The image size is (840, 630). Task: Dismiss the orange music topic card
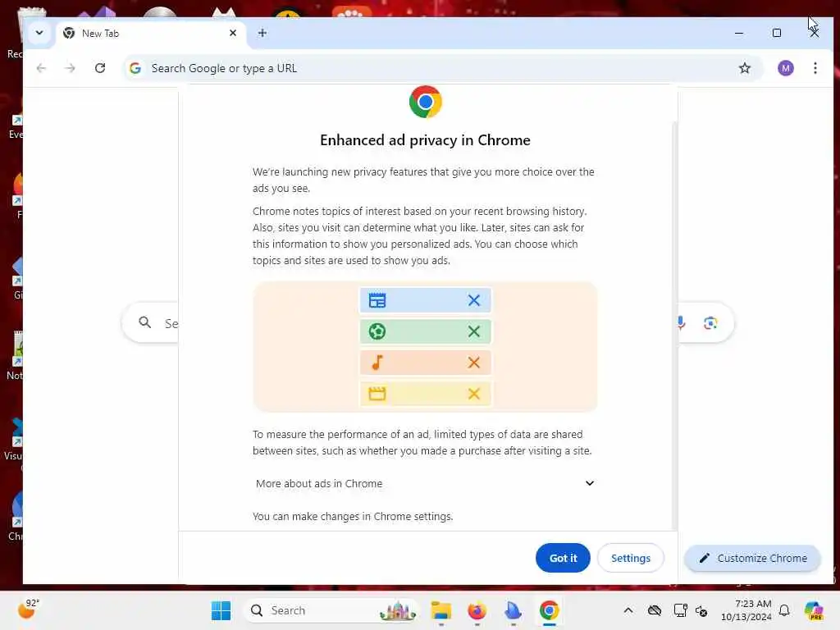click(473, 362)
